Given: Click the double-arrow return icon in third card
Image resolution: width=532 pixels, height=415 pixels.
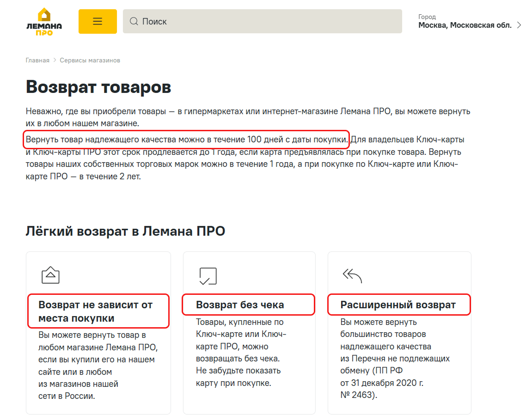Looking at the screenshot, I should coord(353,275).
